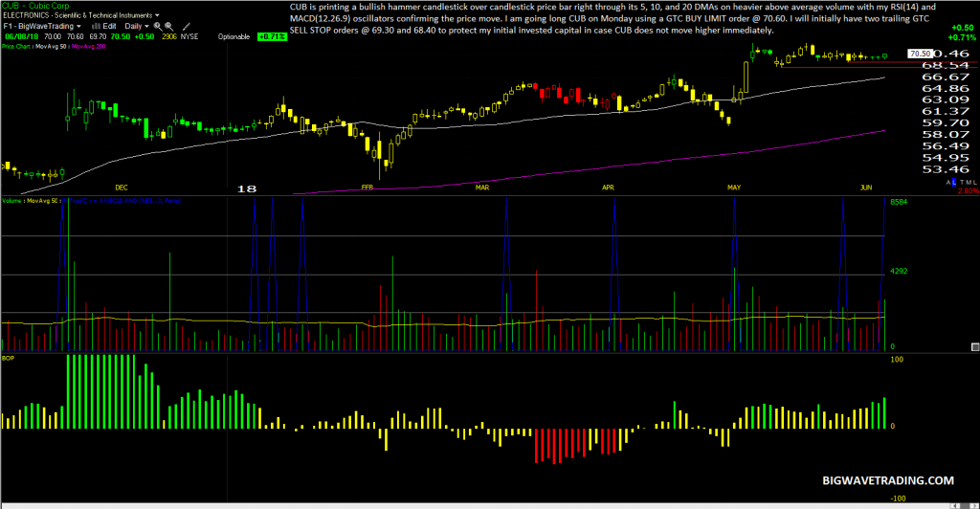Click the Volume indicator label
Viewport: 980px width, 509px height.
tap(11, 201)
